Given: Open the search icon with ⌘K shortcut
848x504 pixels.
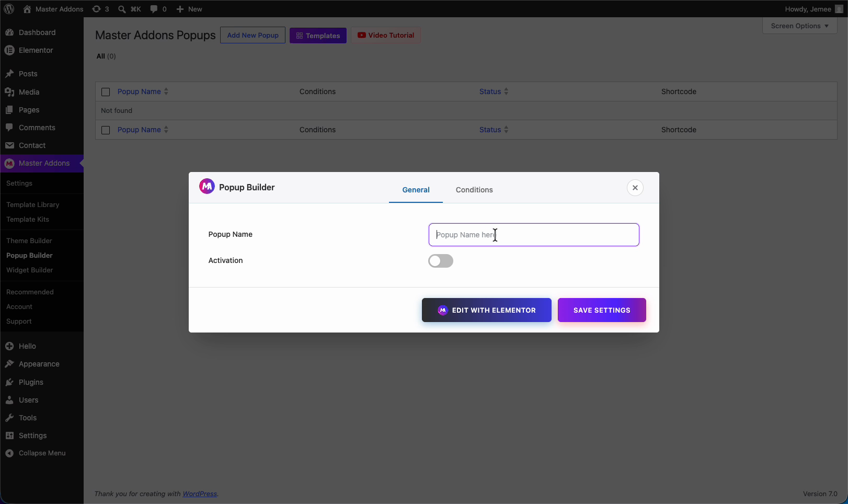Looking at the screenshot, I should pos(122,9).
